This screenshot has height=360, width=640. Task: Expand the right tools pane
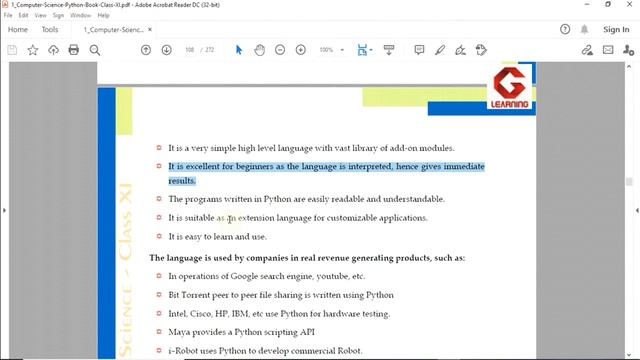point(637,211)
